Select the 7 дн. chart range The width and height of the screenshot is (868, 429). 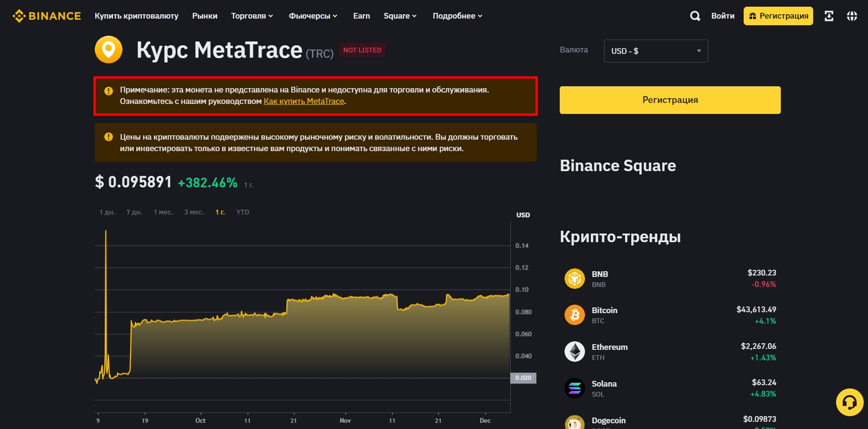pos(134,212)
